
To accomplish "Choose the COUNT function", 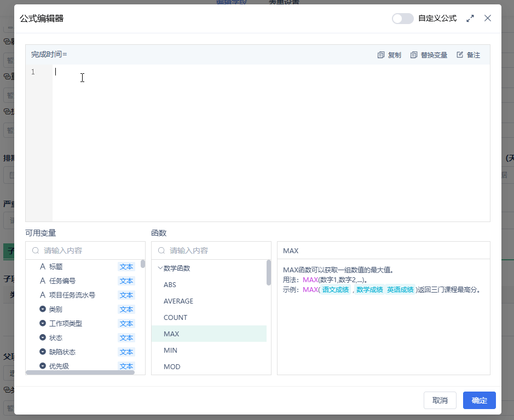I will [x=175, y=318].
